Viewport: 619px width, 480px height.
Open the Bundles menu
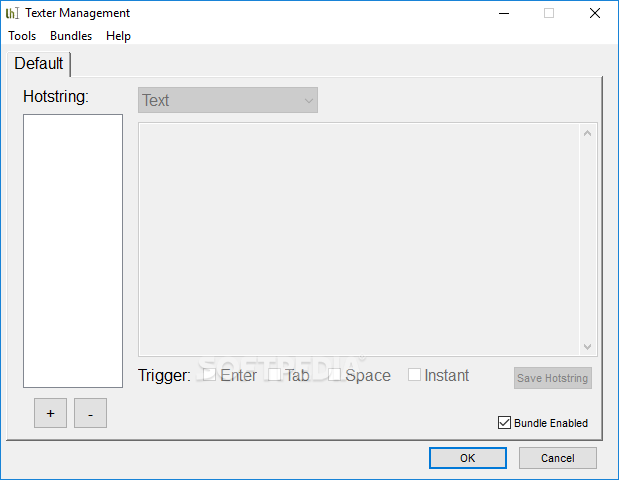tap(71, 36)
